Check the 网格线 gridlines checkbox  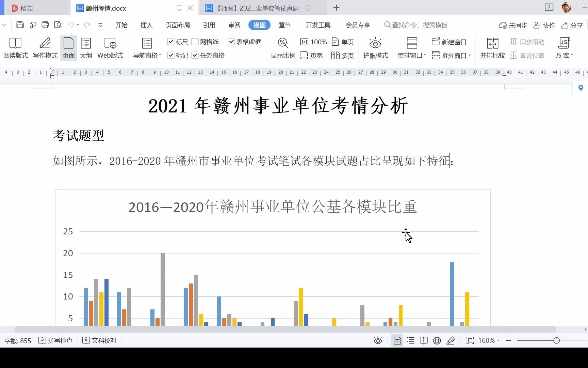[195, 42]
